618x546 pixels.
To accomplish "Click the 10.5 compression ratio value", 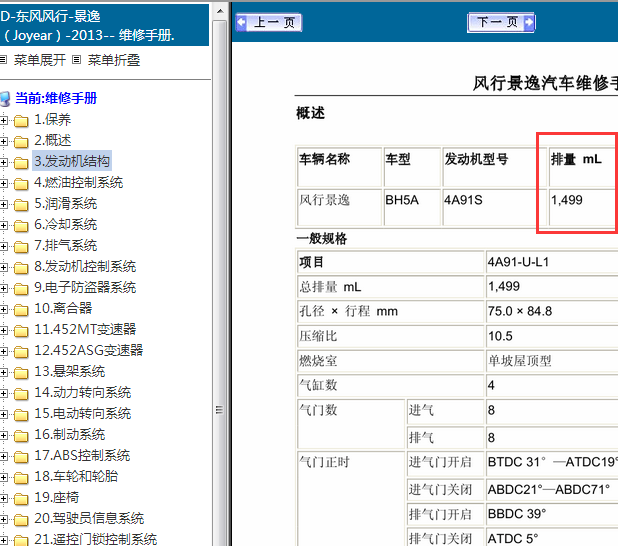I will tap(500, 336).
